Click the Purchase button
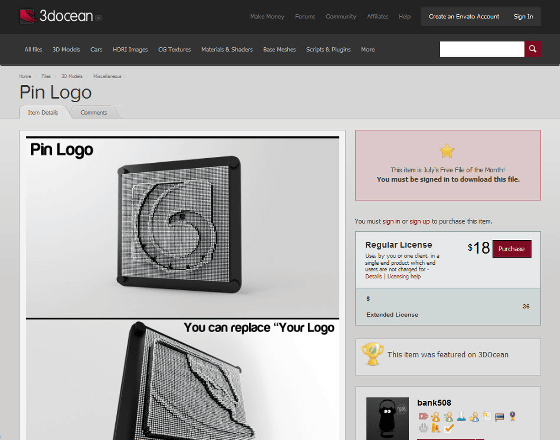The height and width of the screenshot is (440, 560). pyautogui.click(x=512, y=249)
